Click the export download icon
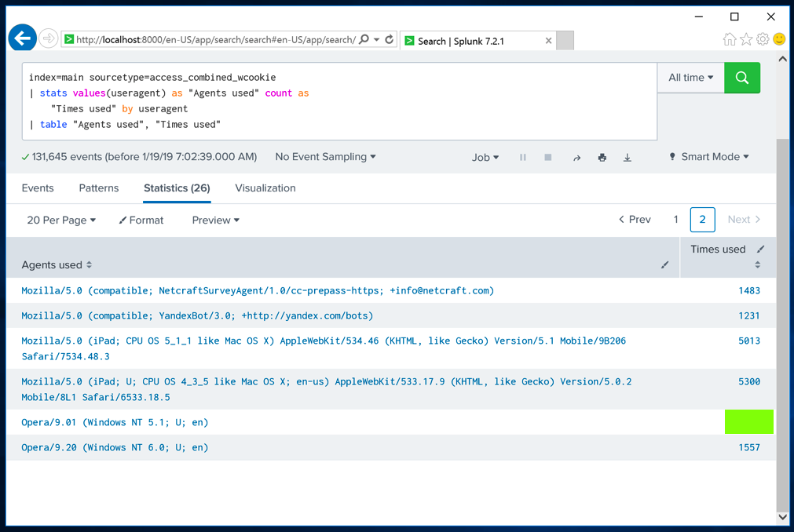Image resolution: width=794 pixels, height=532 pixels. click(x=628, y=158)
